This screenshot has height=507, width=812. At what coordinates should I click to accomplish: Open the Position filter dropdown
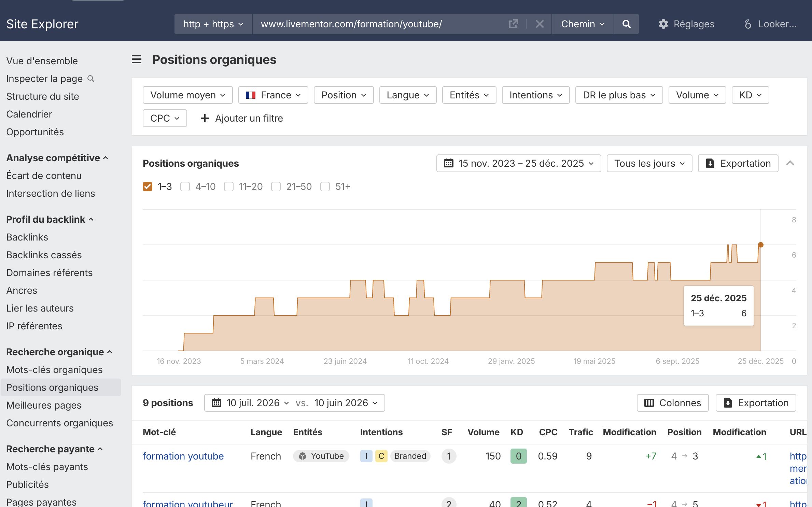344,95
